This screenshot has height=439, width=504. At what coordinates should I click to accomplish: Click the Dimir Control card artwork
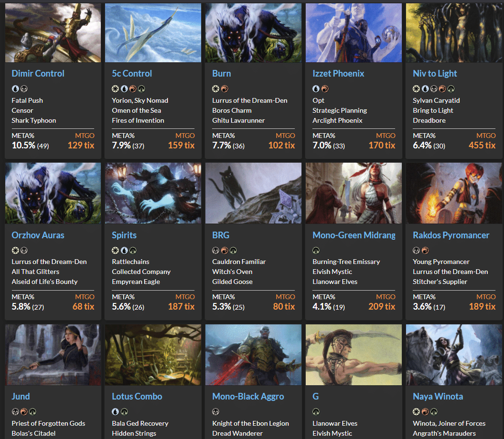click(53, 33)
